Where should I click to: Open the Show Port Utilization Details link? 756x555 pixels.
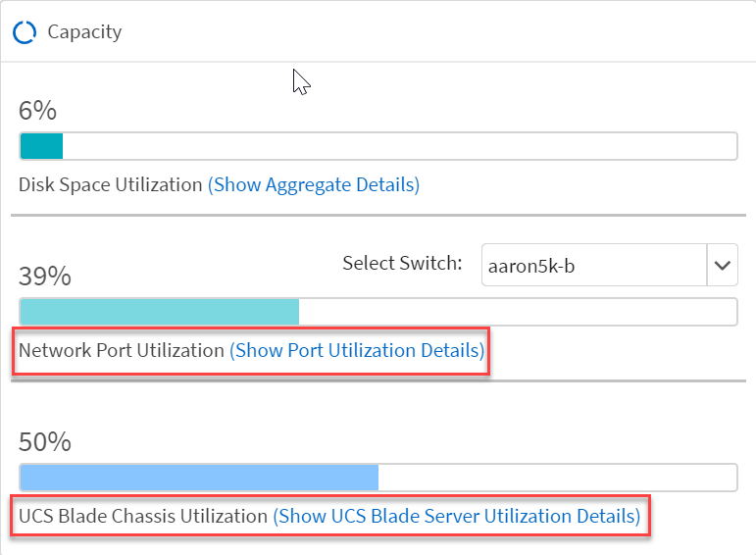point(357,350)
